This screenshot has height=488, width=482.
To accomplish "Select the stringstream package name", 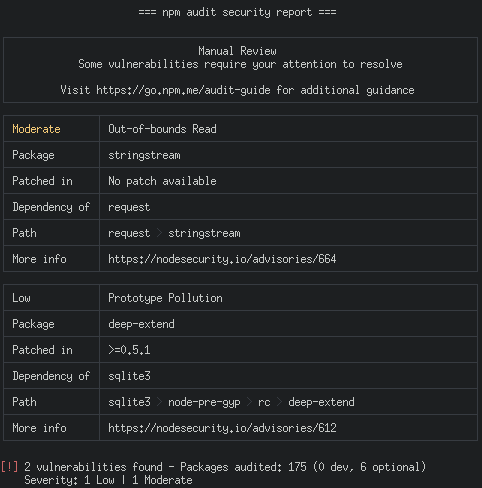I will (x=144, y=155).
